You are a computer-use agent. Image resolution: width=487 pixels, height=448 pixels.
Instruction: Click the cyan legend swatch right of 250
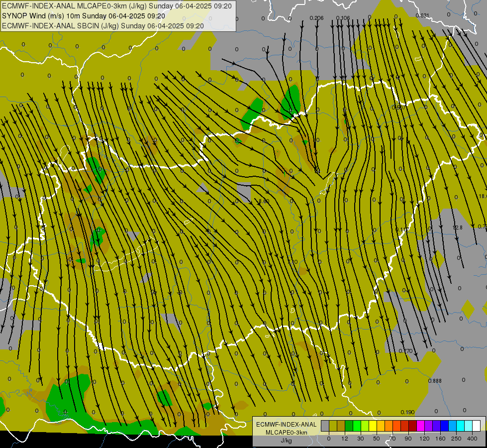click(460, 426)
